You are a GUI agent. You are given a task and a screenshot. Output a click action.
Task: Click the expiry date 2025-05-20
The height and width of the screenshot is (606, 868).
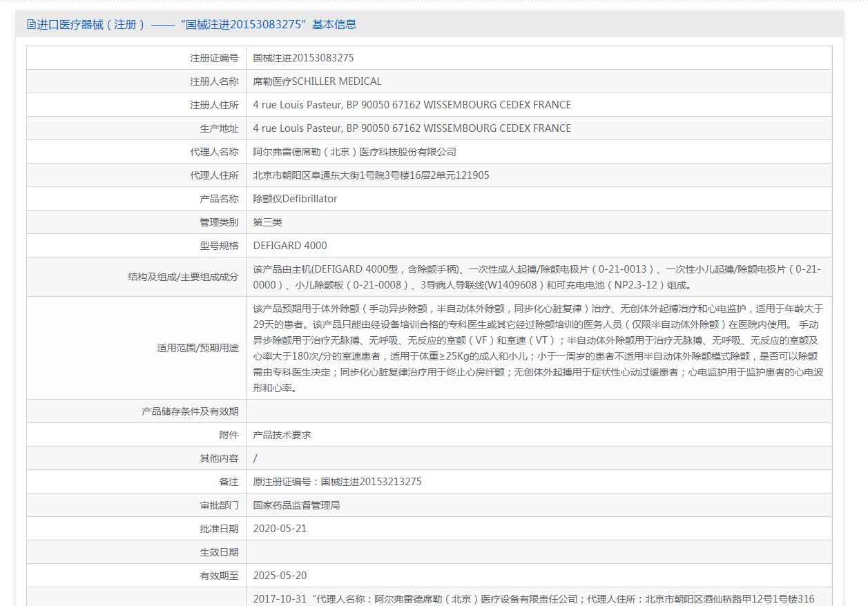(x=280, y=576)
